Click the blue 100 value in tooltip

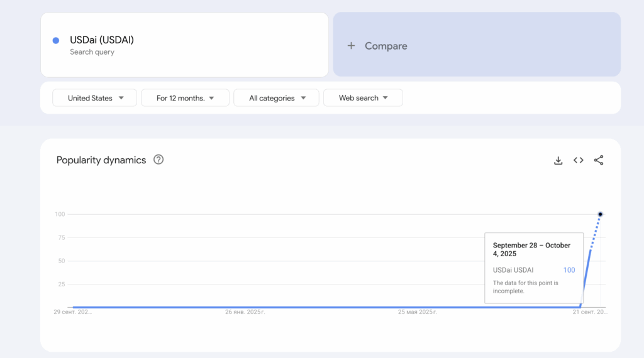(569, 270)
